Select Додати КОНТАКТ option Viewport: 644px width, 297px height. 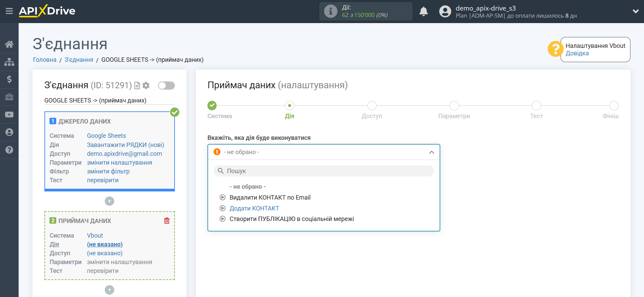tap(254, 208)
